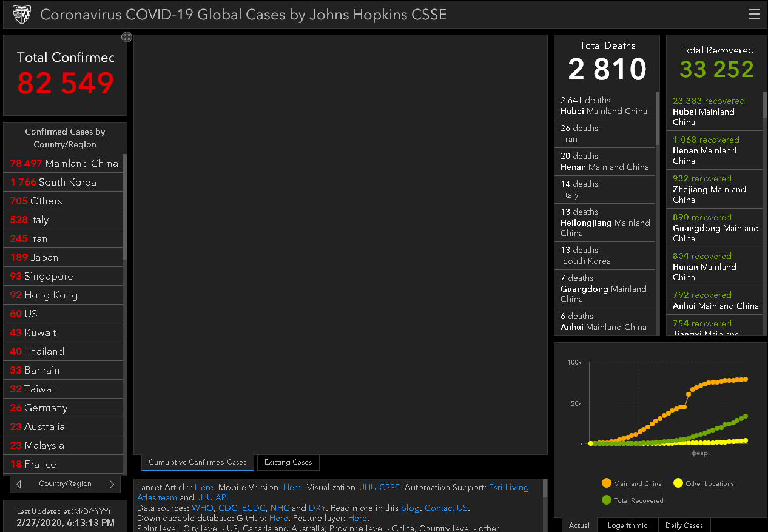Open the JHU CSSE visualization link
The width and height of the screenshot is (768, 532).
click(x=380, y=487)
